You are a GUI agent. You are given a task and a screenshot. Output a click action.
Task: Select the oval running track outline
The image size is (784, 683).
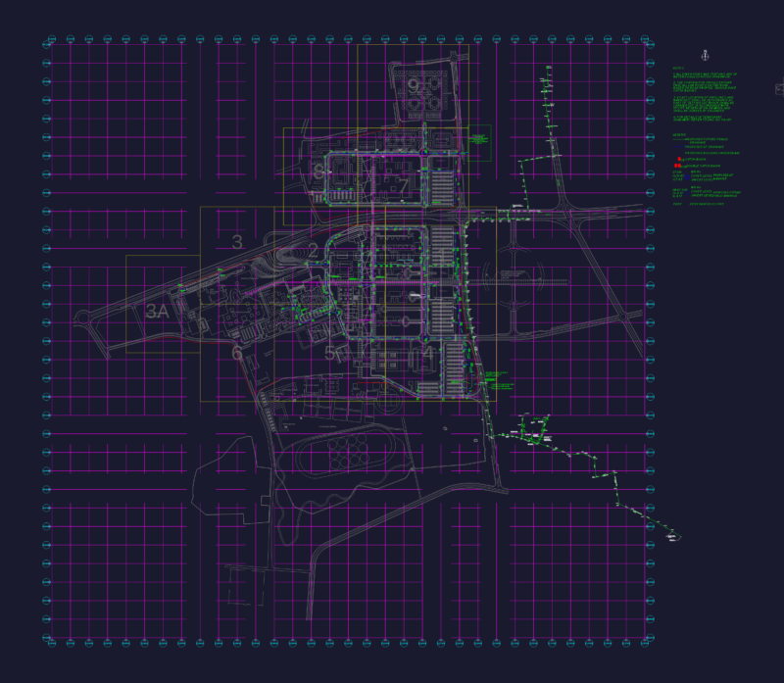(x=346, y=452)
